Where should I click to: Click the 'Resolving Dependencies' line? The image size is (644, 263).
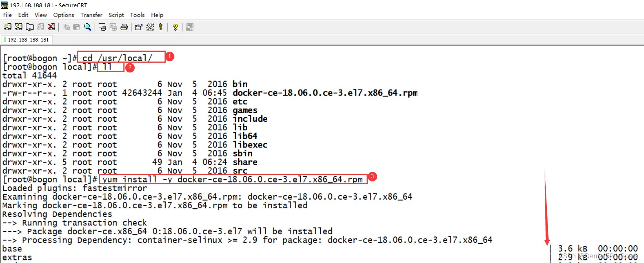coord(57,214)
